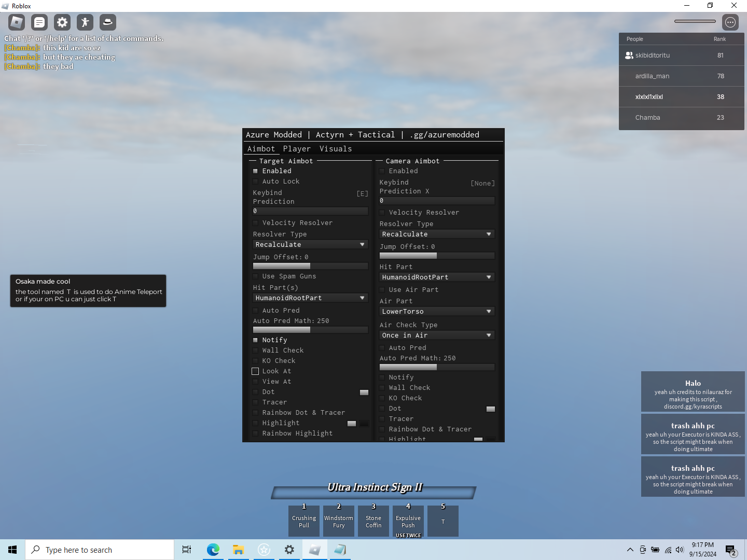The height and width of the screenshot is (560, 747).
Task: Toggle Use Air Part checkbox
Action: tap(382, 290)
